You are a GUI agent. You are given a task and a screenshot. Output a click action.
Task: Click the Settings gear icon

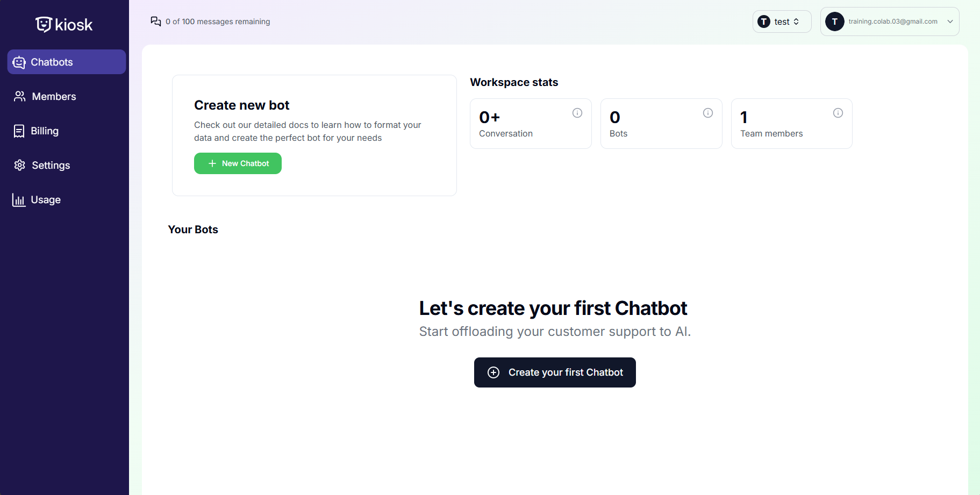pyautogui.click(x=20, y=165)
